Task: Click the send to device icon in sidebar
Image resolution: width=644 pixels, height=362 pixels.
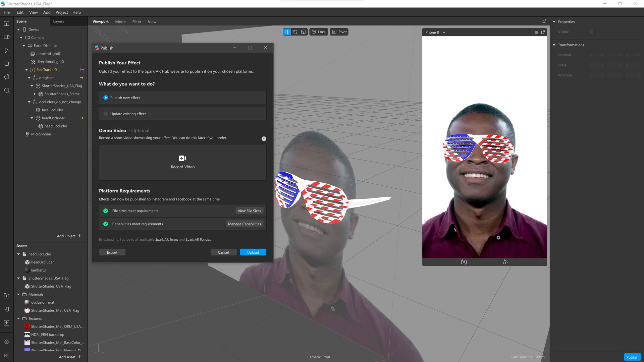Action: coord(6,309)
